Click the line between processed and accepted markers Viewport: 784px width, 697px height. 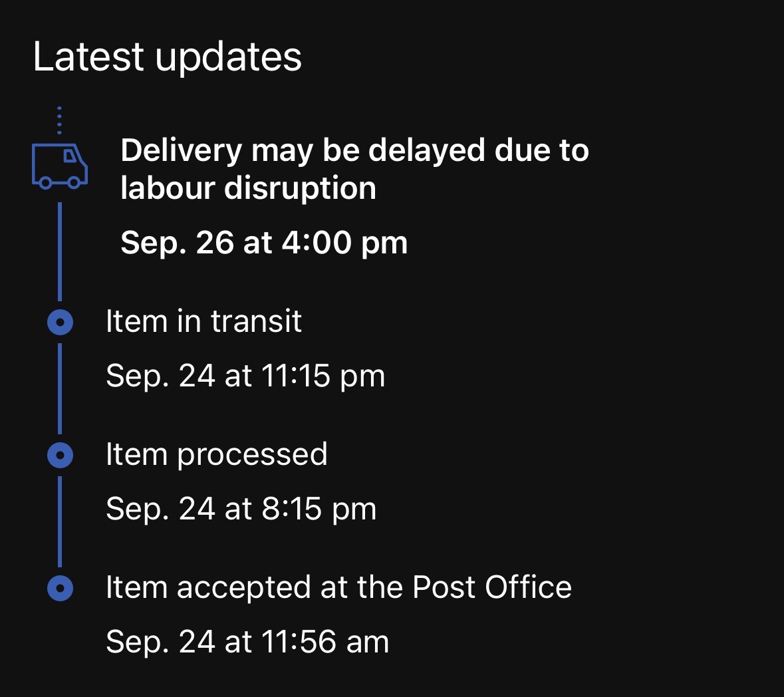60,522
